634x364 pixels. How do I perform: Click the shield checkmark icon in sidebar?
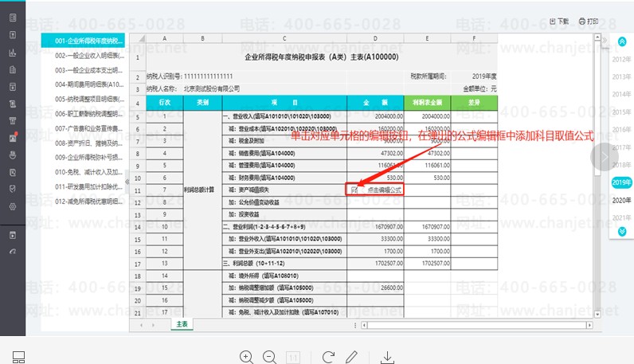pos(13,189)
